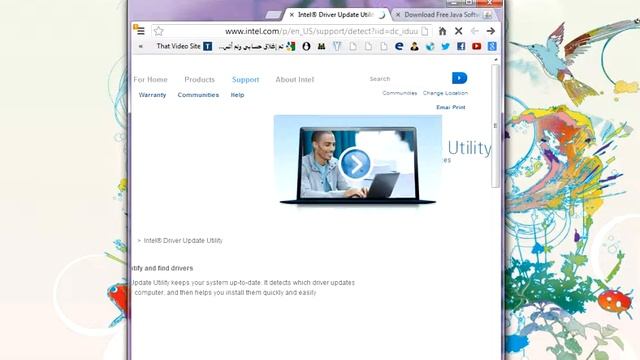Open the globe bookmark icon
640x360 pixels.
430,47
